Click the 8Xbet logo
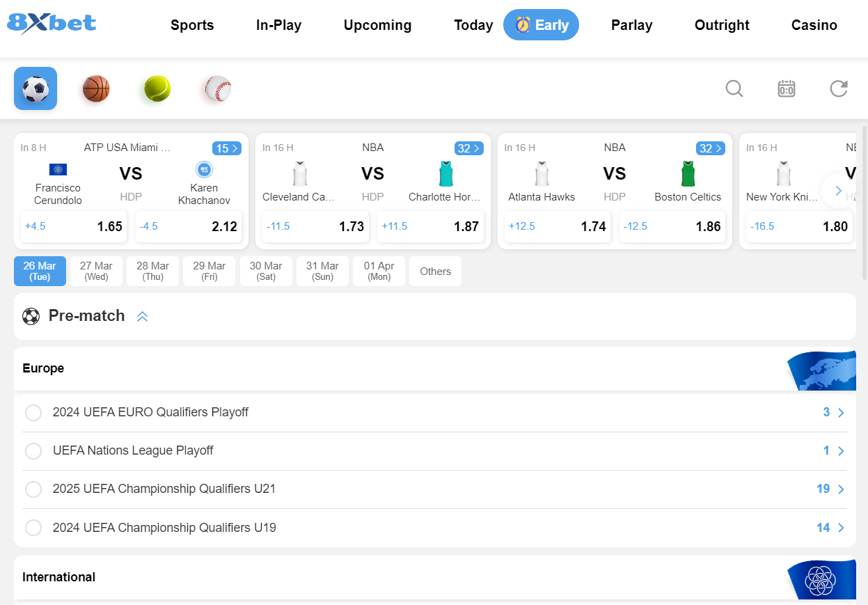Viewport: 868px width, 605px height. click(x=52, y=23)
